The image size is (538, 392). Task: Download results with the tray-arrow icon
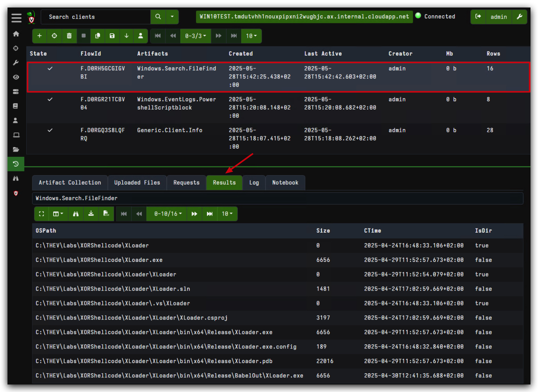coord(91,214)
